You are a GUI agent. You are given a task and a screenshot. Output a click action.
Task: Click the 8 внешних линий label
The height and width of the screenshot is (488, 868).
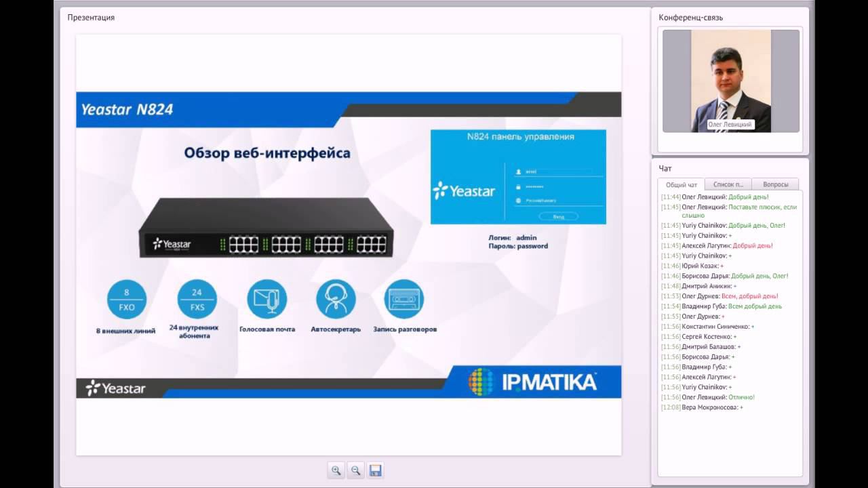(125, 331)
